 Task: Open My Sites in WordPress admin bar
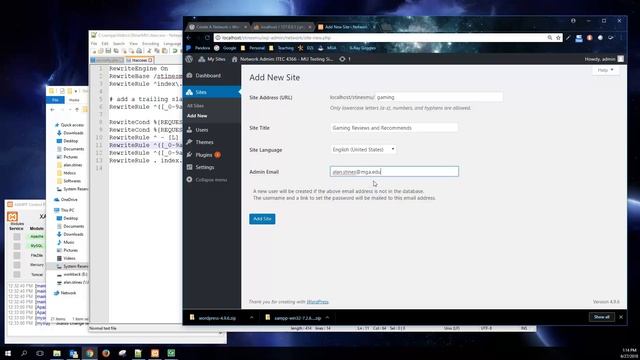click(211, 59)
